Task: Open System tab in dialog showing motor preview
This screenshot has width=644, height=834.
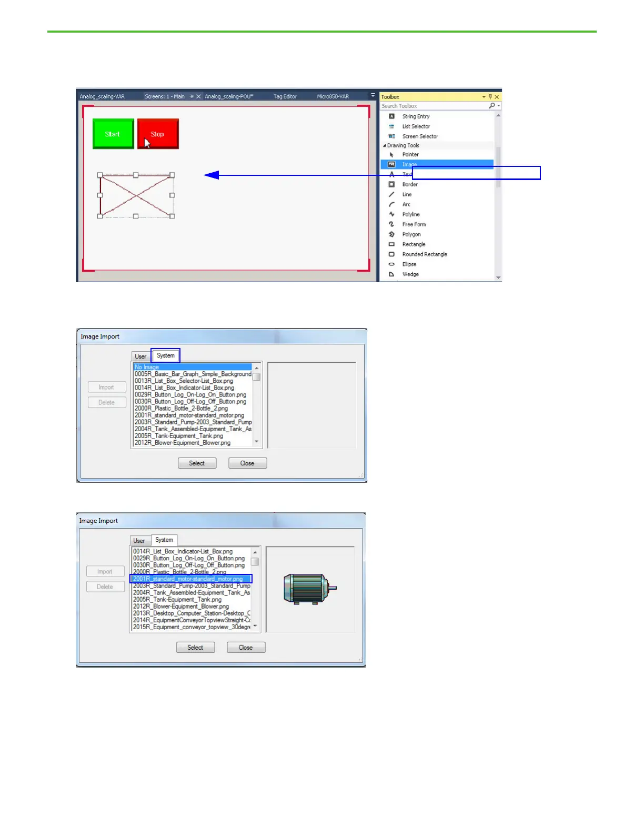Action: coord(164,540)
